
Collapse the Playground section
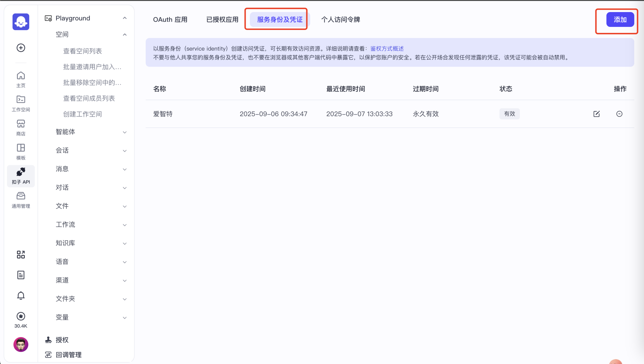click(125, 18)
